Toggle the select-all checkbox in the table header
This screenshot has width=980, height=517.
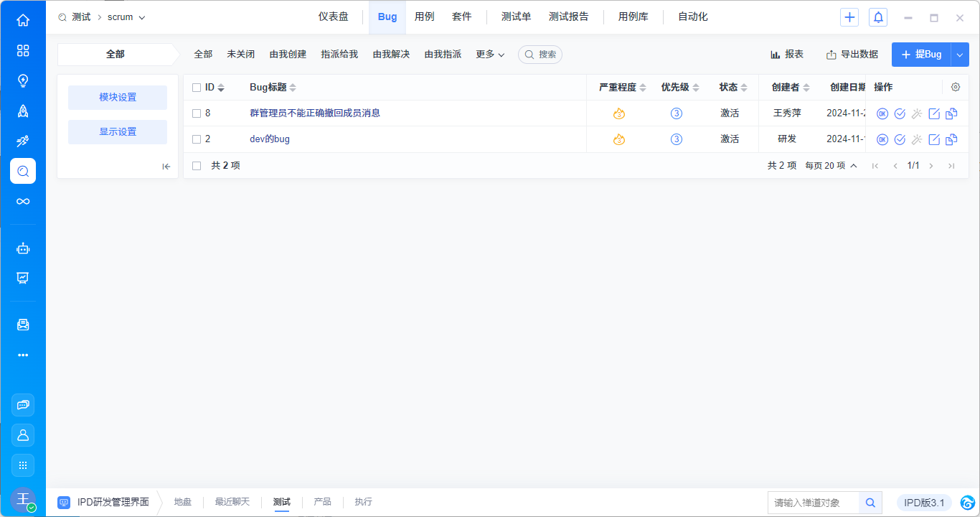197,88
